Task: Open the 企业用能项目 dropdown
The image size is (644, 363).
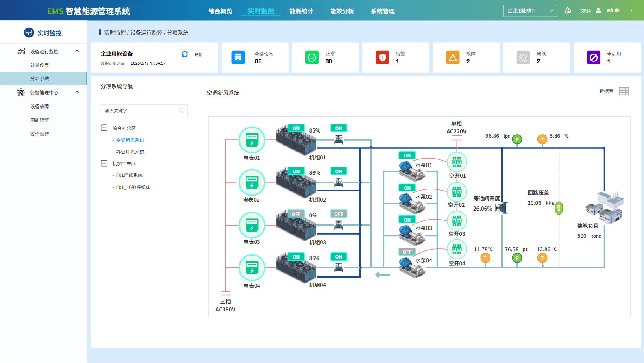Action: [x=530, y=11]
